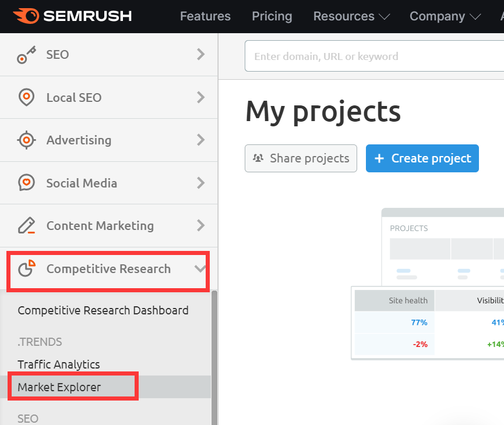Click the Semrush flame logo
This screenshot has height=425, width=504.
pos(25,16)
